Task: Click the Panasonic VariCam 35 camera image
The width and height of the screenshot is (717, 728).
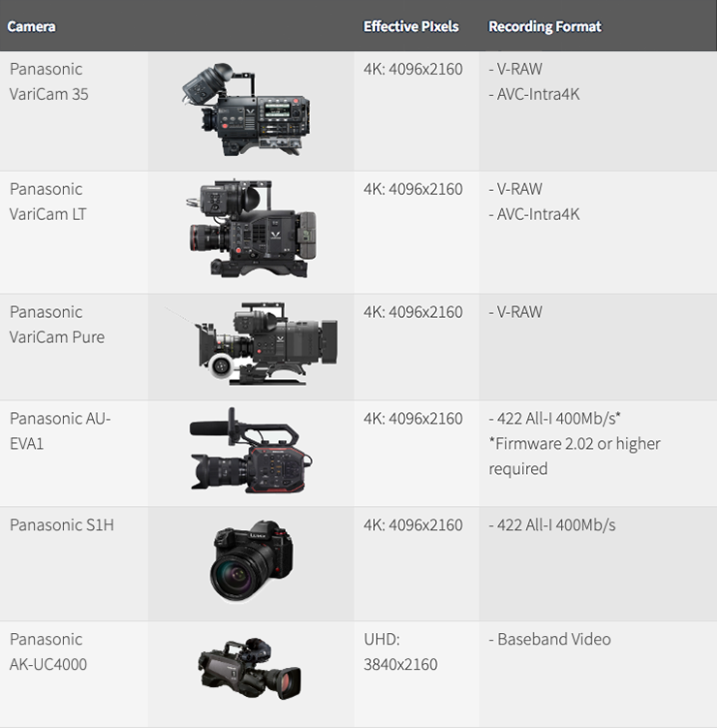Action: (246, 110)
